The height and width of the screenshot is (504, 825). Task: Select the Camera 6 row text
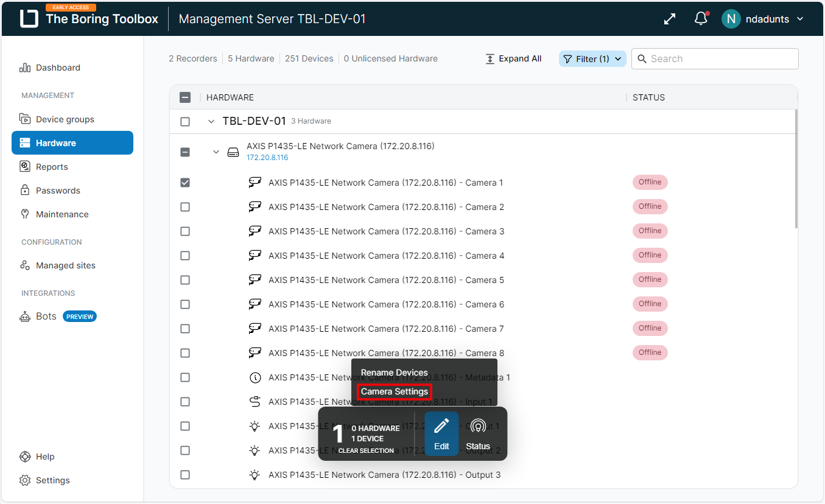387,304
